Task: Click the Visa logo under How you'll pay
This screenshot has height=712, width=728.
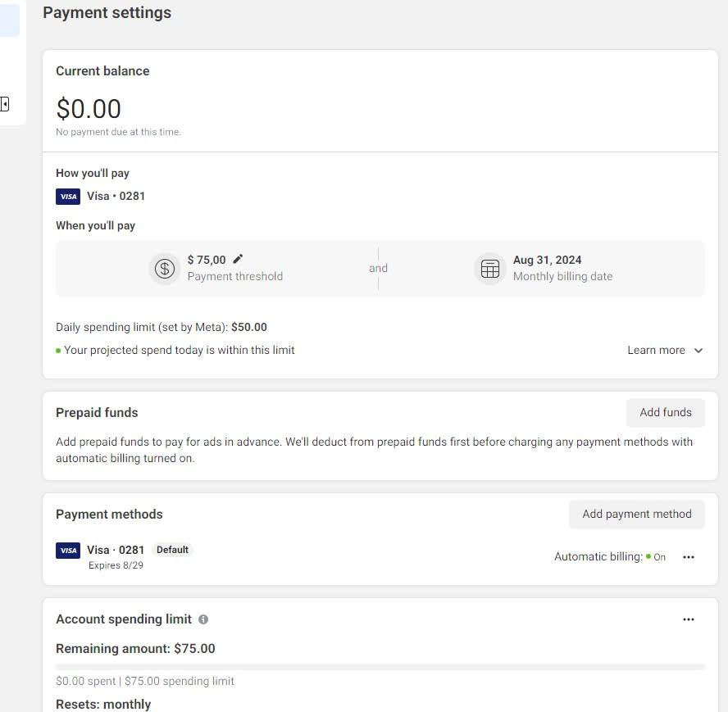Action: click(68, 197)
